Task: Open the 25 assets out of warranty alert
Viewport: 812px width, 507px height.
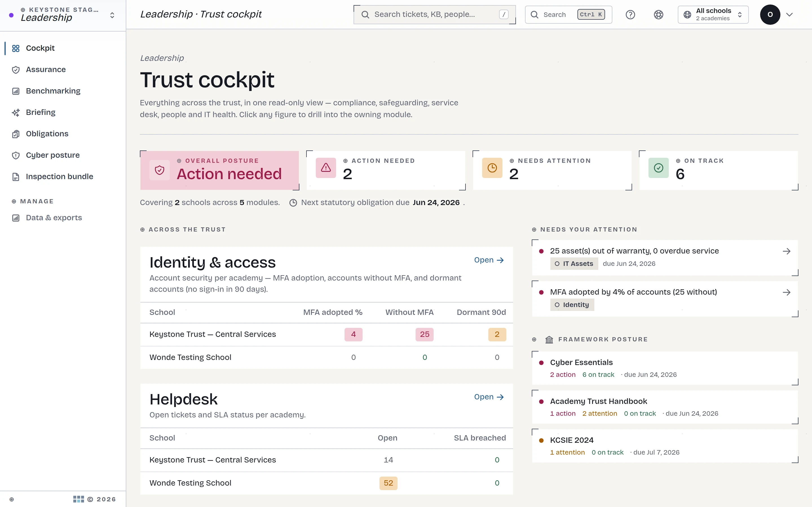Action: [x=665, y=257]
